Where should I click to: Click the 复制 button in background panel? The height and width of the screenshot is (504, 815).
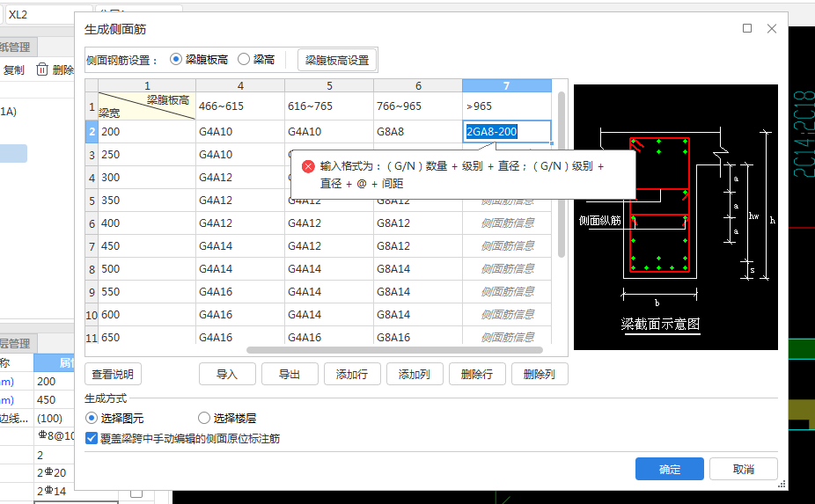coord(14,69)
